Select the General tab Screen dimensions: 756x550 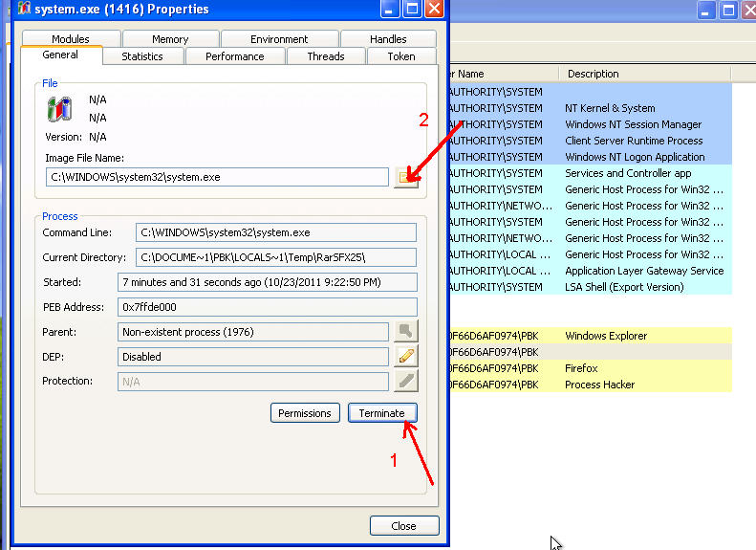click(x=60, y=55)
